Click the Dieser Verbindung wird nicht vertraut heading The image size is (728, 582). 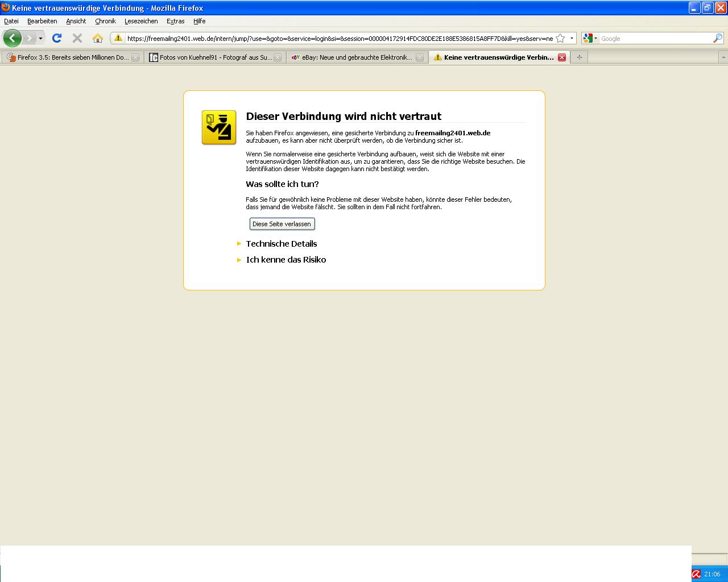(x=344, y=116)
